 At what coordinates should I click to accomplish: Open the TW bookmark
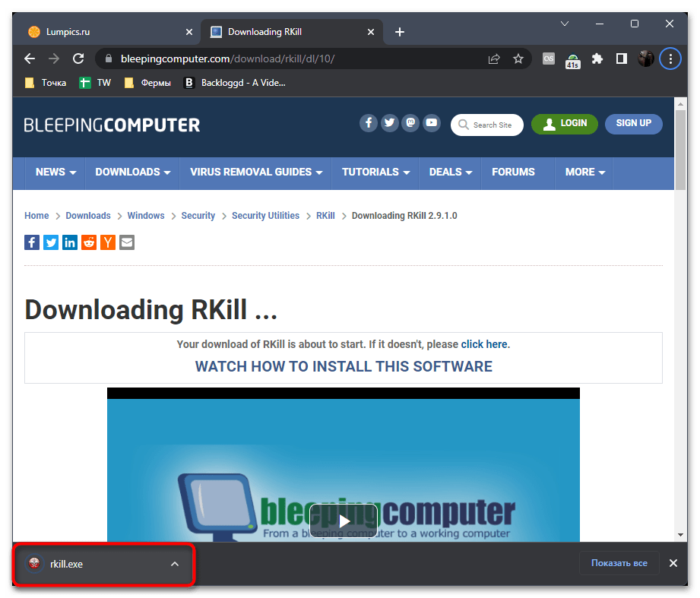tap(95, 83)
